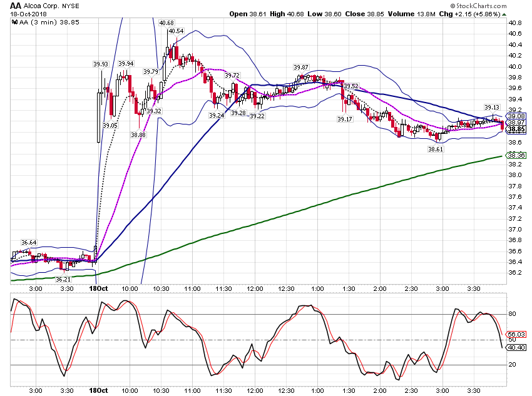Click the blue 39.08 axis value tag
532x396 pixels.
[516, 116]
